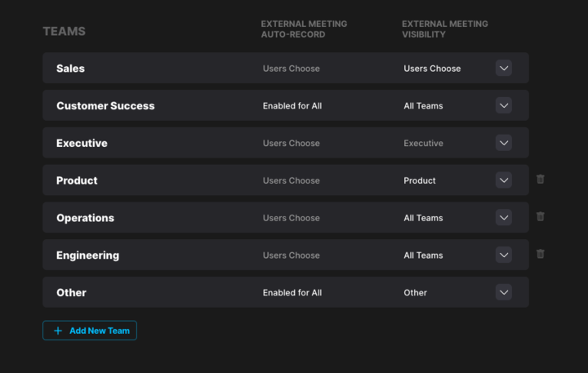The image size is (588, 373).
Task: Open the Product row chevron dropdown
Action: (504, 180)
